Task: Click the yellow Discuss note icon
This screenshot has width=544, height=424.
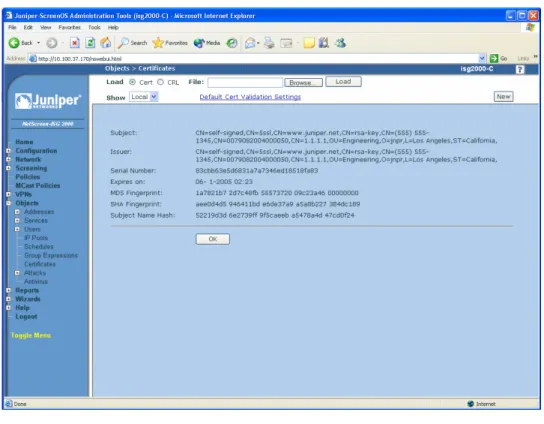Action: click(x=309, y=43)
